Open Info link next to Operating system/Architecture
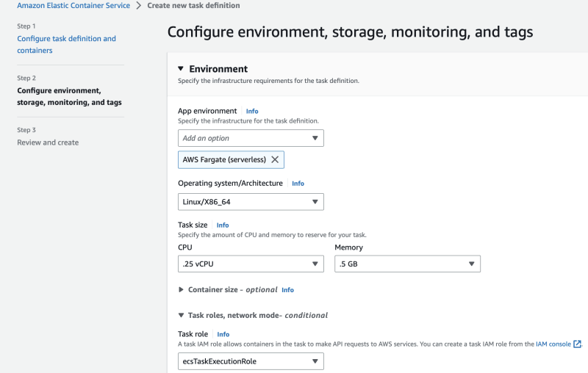 (298, 184)
